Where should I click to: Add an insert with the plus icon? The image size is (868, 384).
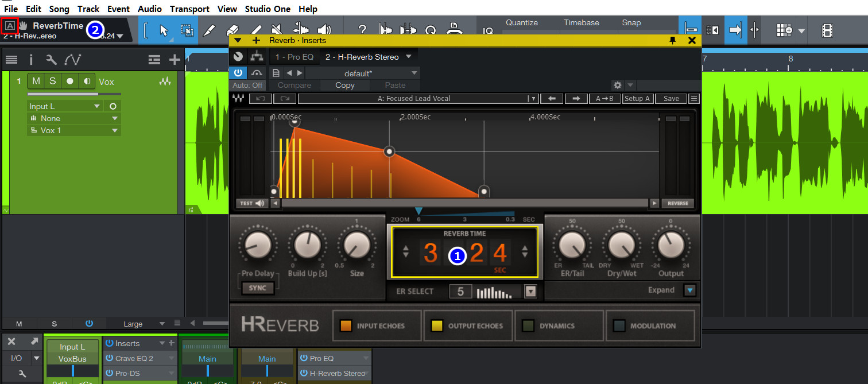point(171,343)
